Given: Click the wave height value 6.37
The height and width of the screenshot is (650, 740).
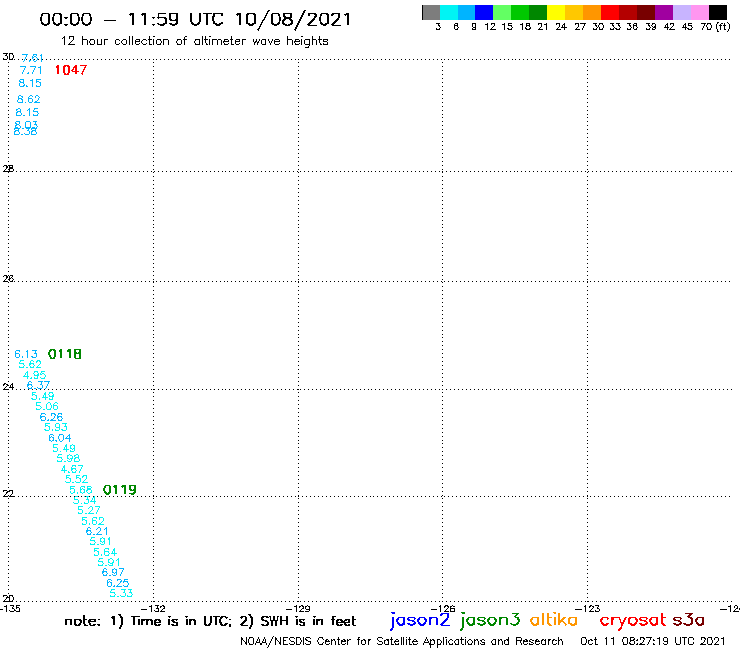Looking at the screenshot, I should (x=38, y=385).
